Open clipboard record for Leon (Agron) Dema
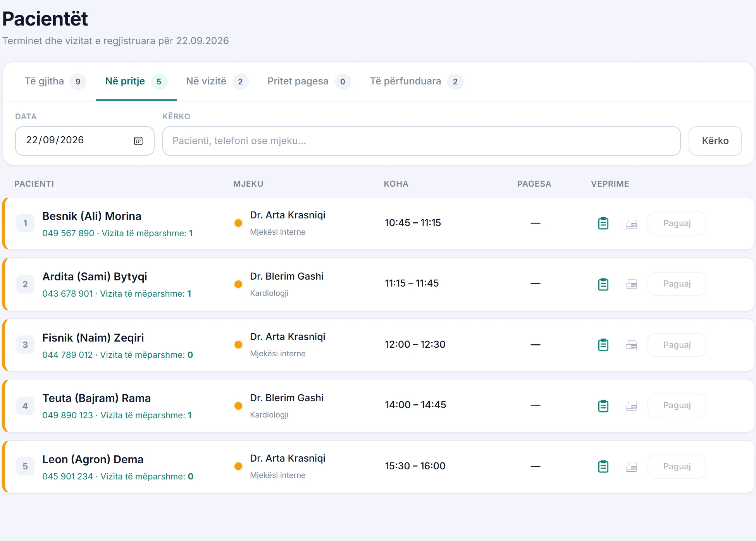 point(603,466)
